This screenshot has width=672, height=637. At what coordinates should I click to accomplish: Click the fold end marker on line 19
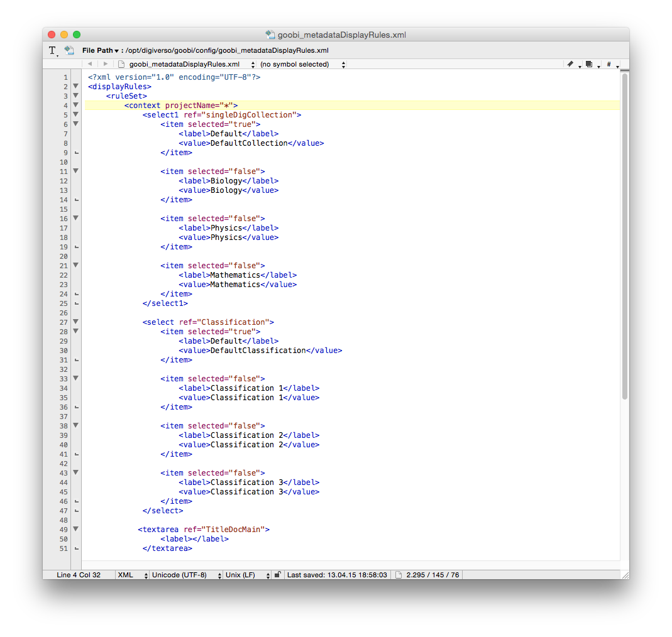click(x=77, y=247)
